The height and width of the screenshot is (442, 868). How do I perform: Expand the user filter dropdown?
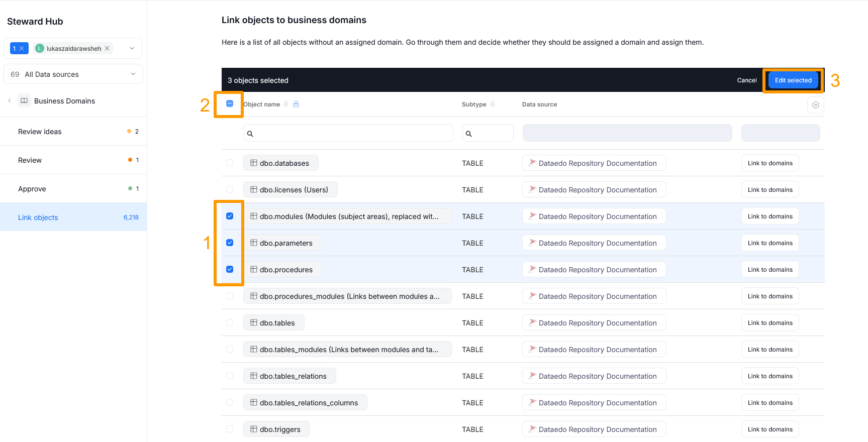[132, 49]
